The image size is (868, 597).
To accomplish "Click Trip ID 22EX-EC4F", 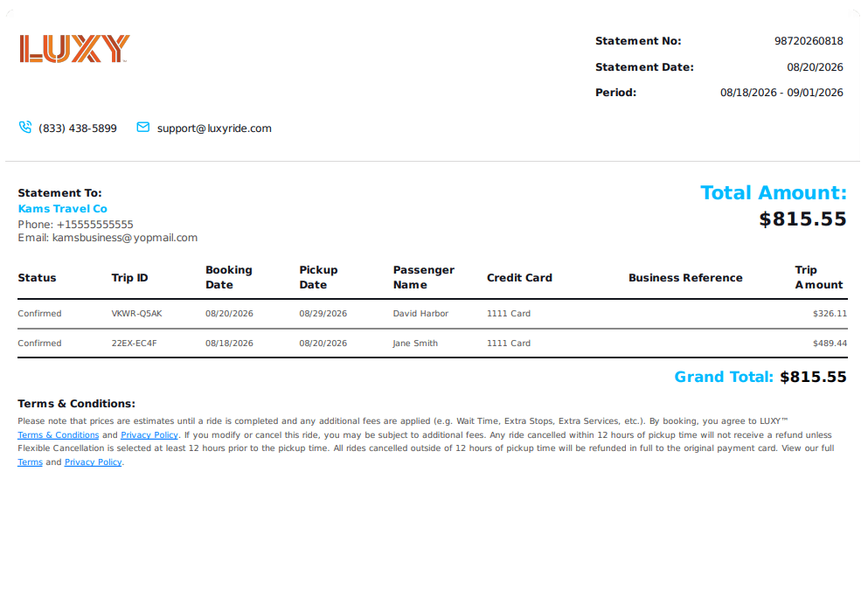I will click(x=134, y=344).
